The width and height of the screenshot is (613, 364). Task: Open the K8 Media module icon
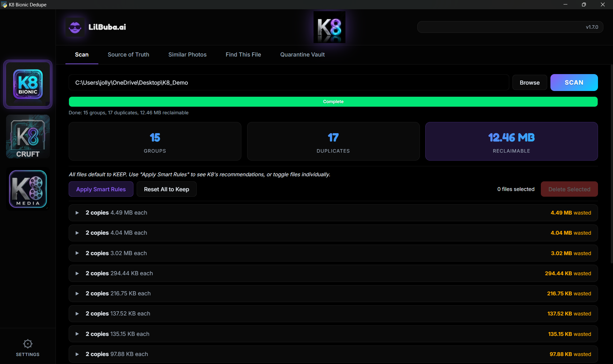(x=28, y=189)
